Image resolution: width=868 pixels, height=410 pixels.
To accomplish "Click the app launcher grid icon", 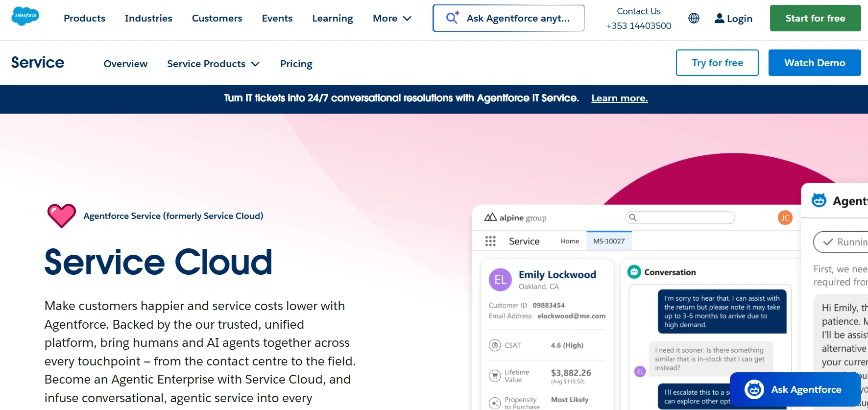I will [490, 241].
